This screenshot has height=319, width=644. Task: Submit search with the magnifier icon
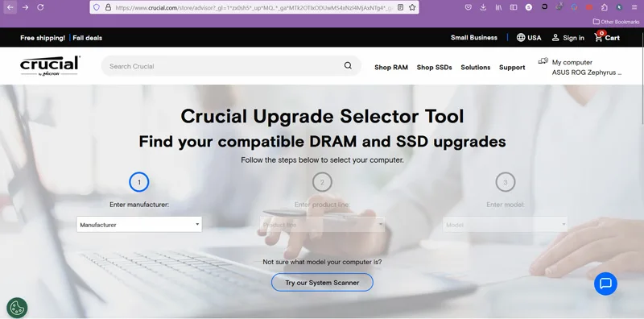(348, 66)
